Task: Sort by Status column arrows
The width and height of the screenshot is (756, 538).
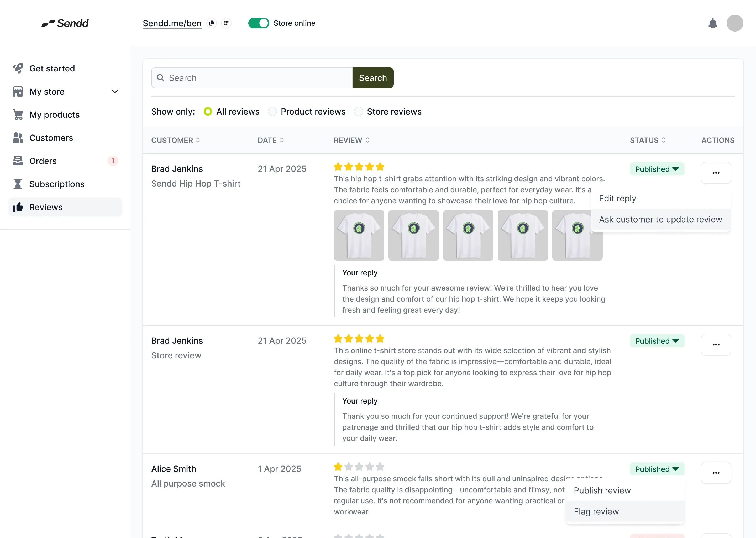Action: [x=663, y=140]
